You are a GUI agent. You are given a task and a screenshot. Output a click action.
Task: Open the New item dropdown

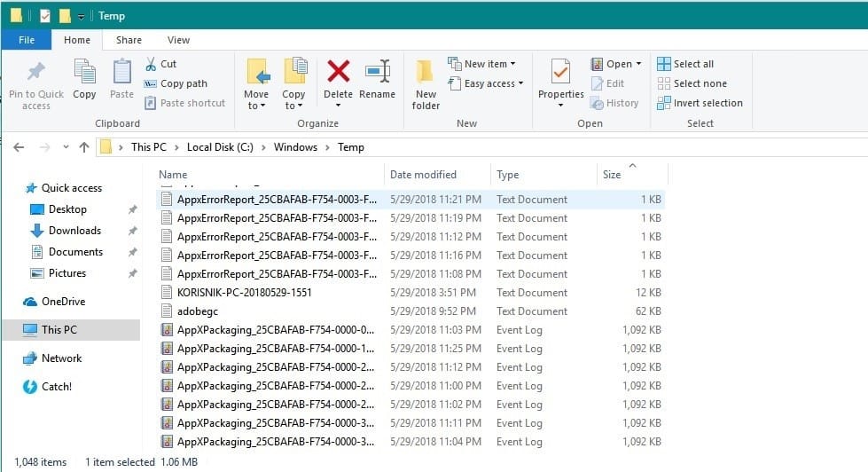coord(481,64)
